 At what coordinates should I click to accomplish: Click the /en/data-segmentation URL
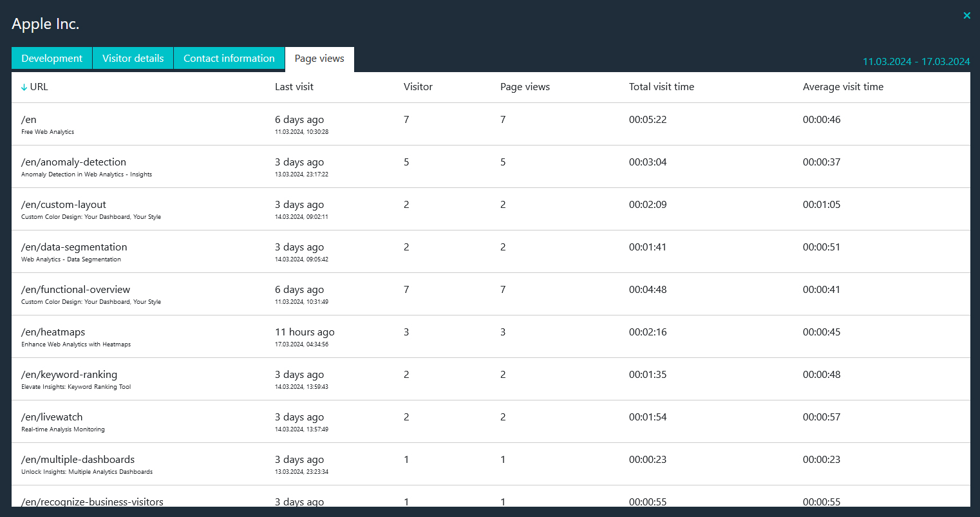[74, 247]
